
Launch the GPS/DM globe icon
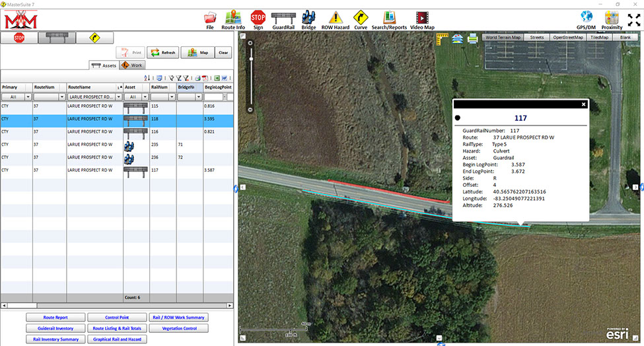coord(586,17)
